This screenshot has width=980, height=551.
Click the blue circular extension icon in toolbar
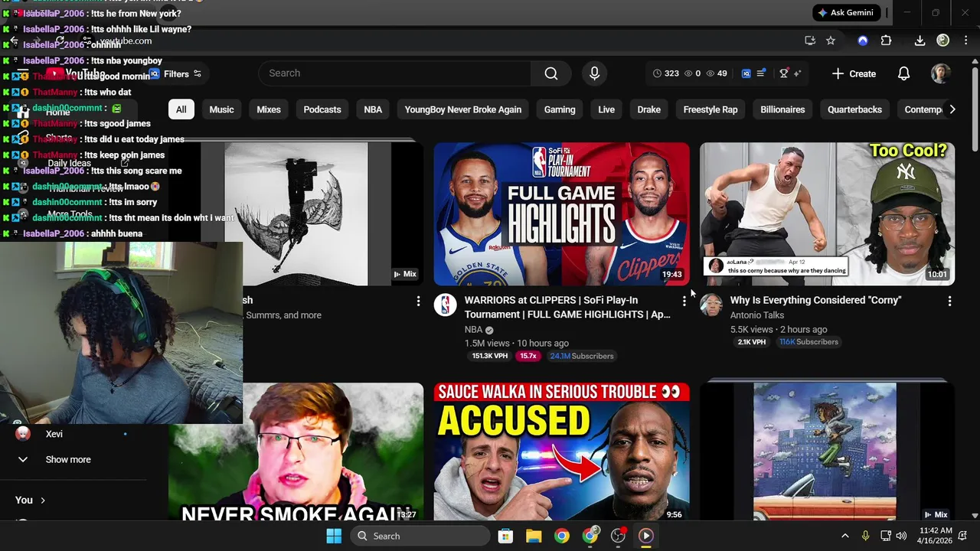point(863,41)
